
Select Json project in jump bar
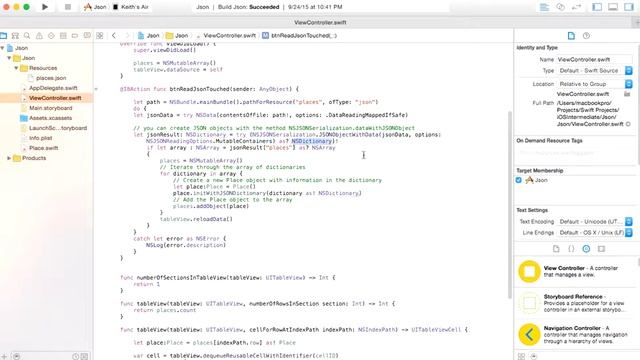[149, 36]
